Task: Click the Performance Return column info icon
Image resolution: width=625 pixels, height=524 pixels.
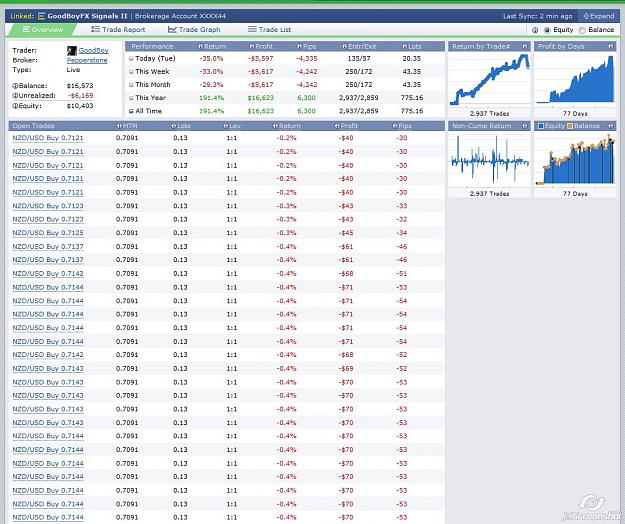Action: [x=200, y=47]
